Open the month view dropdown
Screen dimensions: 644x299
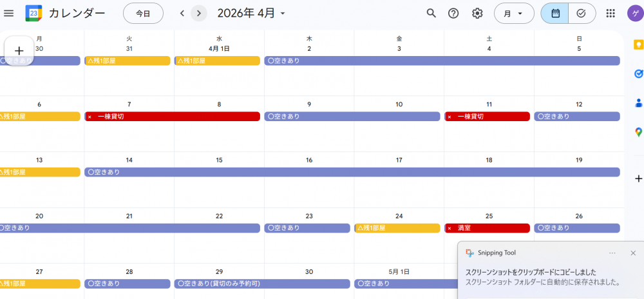[513, 13]
